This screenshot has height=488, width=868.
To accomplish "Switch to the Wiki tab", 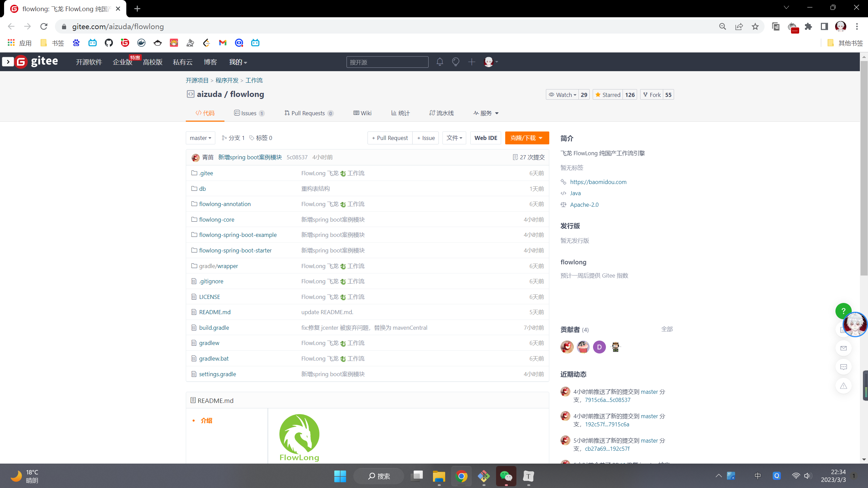I will (x=362, y=113).
